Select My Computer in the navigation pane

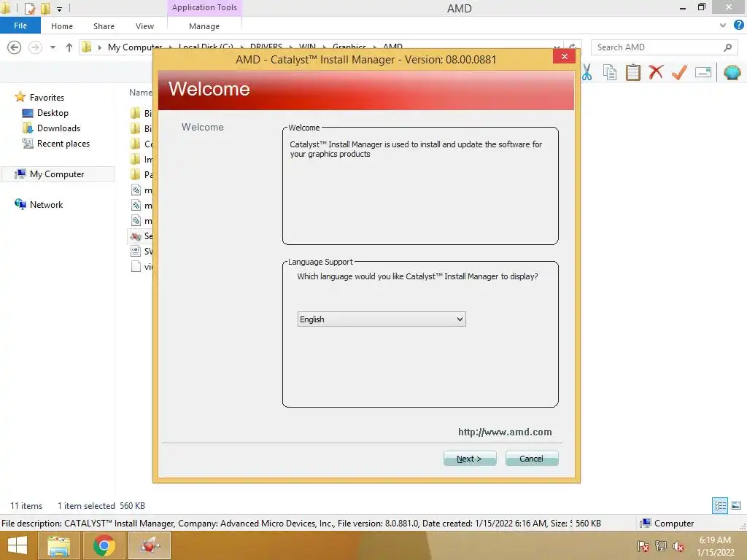tap(57, 174)
